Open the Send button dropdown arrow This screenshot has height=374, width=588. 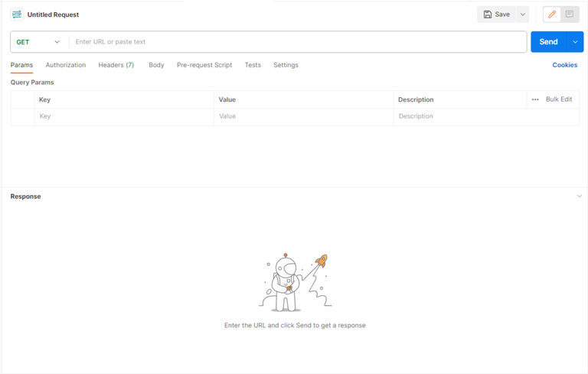tap(575, 42)
